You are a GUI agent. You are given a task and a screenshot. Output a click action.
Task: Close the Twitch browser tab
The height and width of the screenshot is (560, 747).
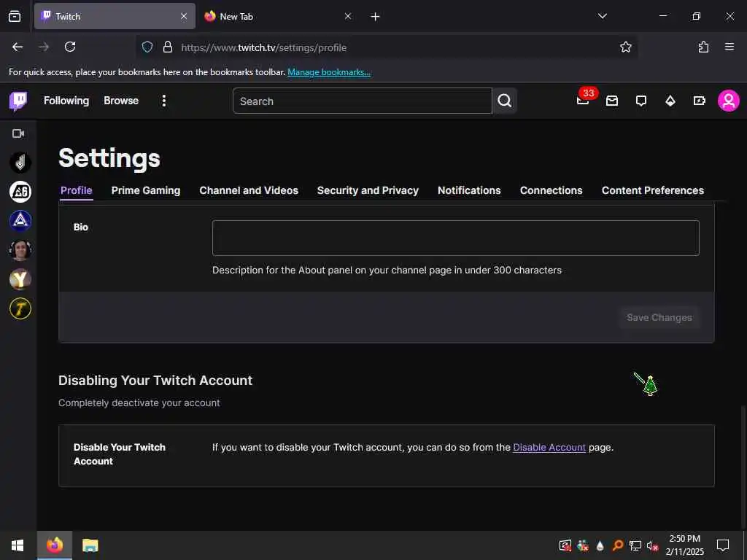click(x=184, y=16)
